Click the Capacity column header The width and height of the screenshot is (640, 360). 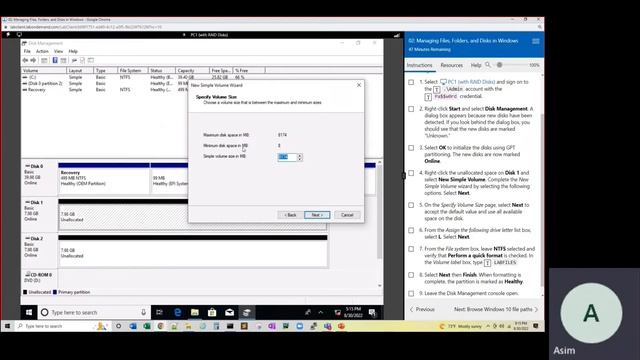tap(192, 71)
